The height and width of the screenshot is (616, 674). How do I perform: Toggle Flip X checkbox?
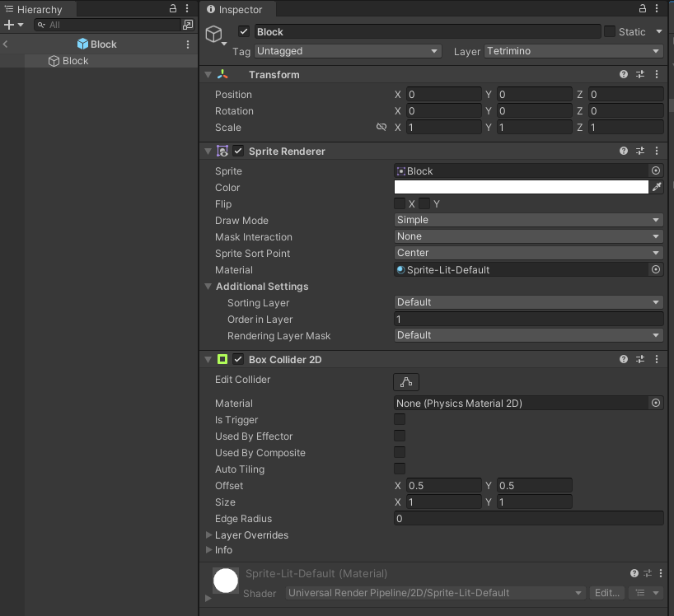pos(400,203)
